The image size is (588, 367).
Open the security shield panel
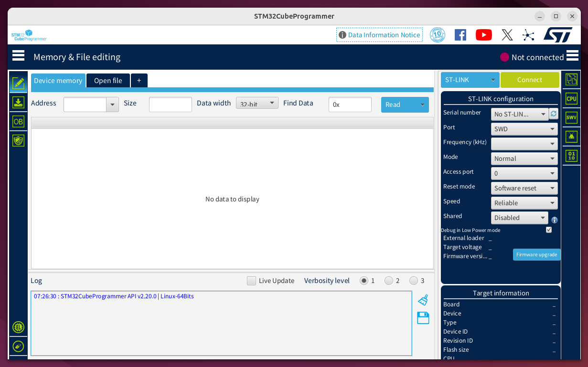(x=18, y=140)
